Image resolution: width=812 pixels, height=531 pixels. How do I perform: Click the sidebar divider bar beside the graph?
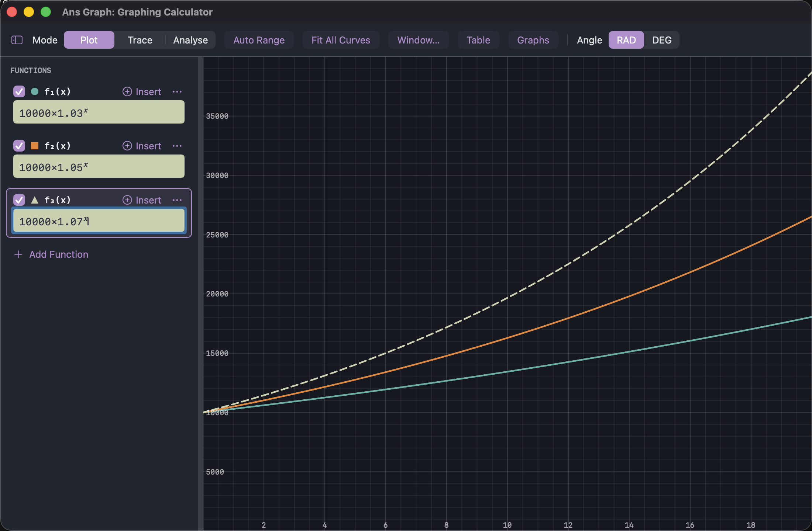[200, 294]
